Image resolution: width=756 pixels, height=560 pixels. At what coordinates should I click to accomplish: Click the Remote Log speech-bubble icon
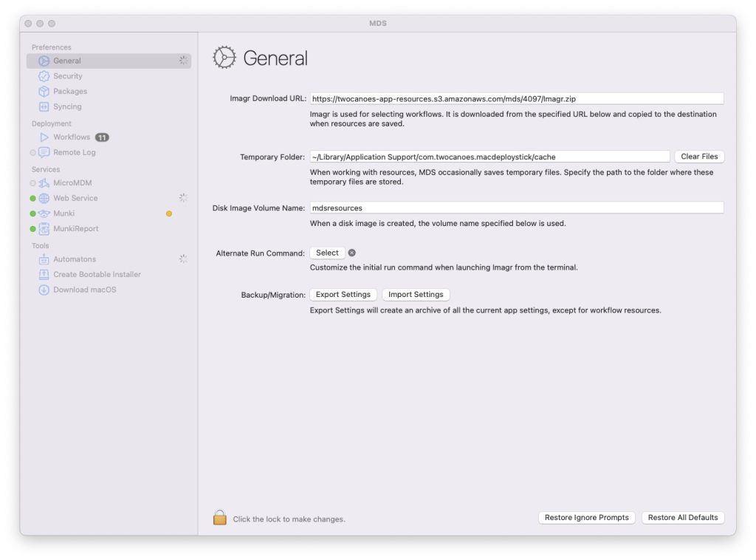pyautogui.click(x=44, y=152)
